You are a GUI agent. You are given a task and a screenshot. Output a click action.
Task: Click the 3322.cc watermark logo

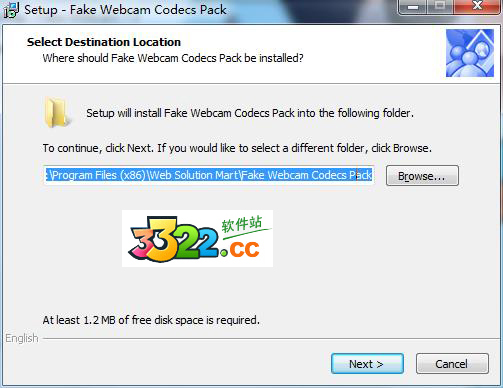point(197,238)
